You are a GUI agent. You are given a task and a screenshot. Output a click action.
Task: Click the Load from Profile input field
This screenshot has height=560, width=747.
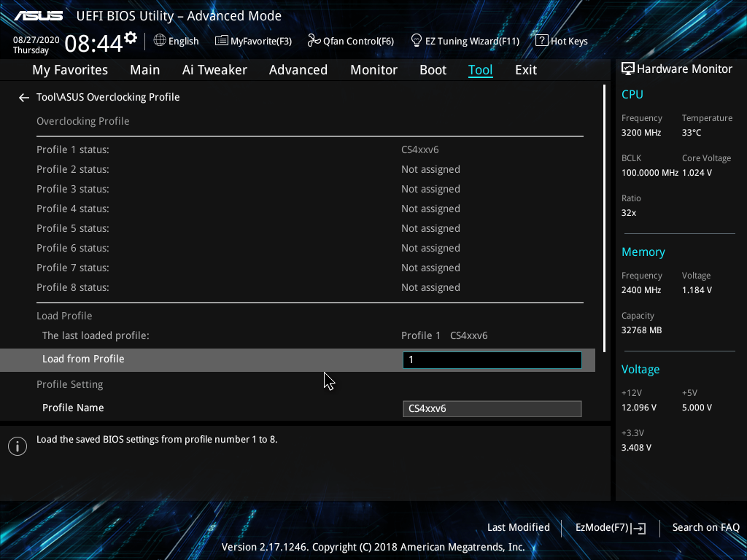point(491,359)
